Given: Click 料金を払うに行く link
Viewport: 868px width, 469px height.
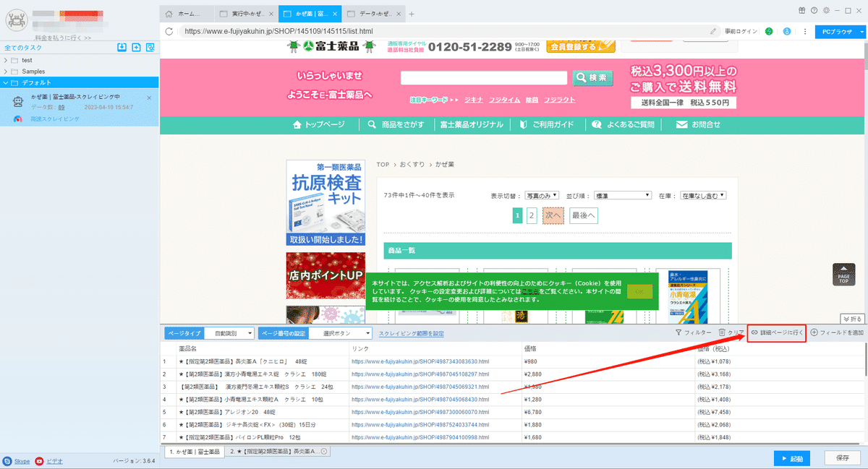Looking at the screenshot, I should [63, 38].
